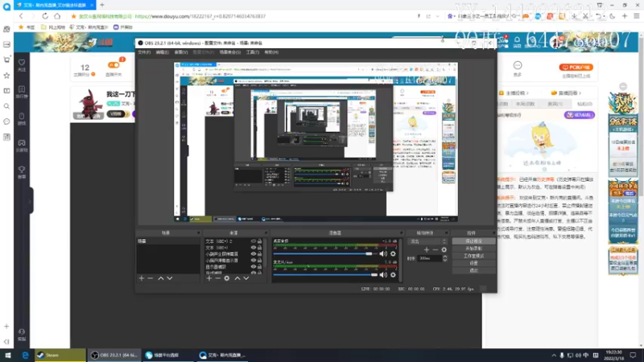Open the View menu in OBS
Viewport: 644px width, 362px height.
tap(181, 52)
